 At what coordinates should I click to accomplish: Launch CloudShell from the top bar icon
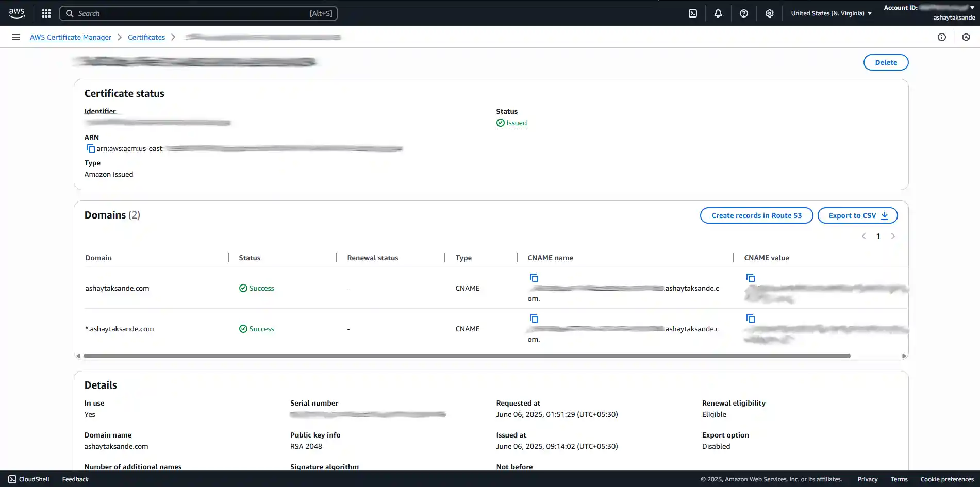point(693,13)
